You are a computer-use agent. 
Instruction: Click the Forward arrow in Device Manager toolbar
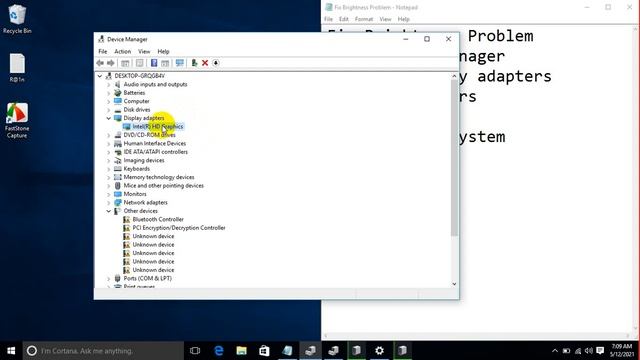coord(111,63)
